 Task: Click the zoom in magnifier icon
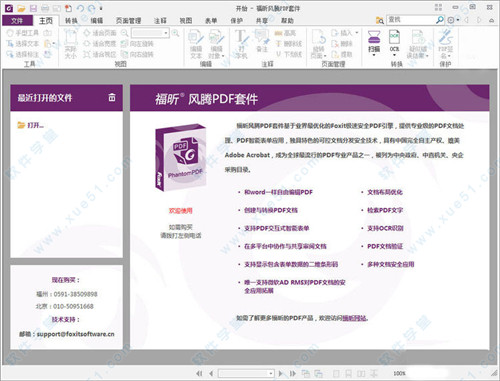click(x=175, y=33)
